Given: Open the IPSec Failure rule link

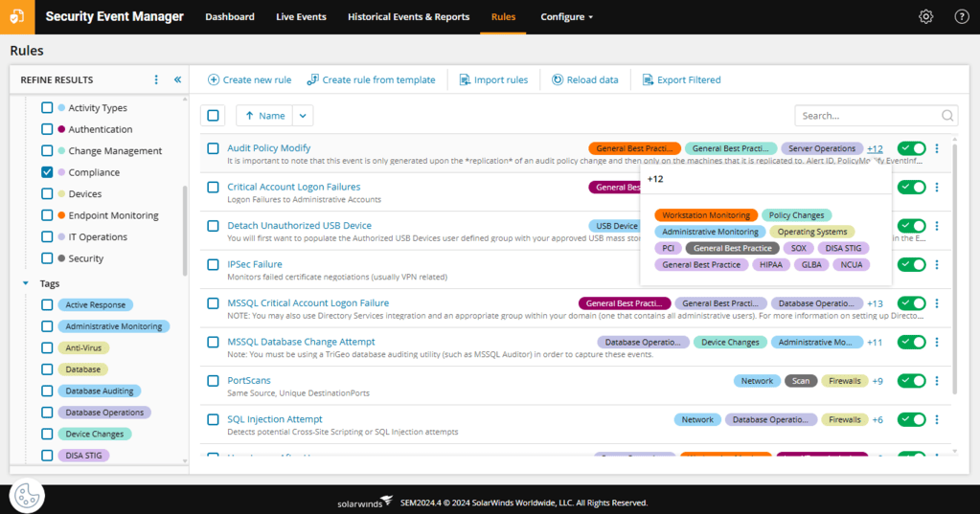Looking at the screenshot, I should [255, 264].
